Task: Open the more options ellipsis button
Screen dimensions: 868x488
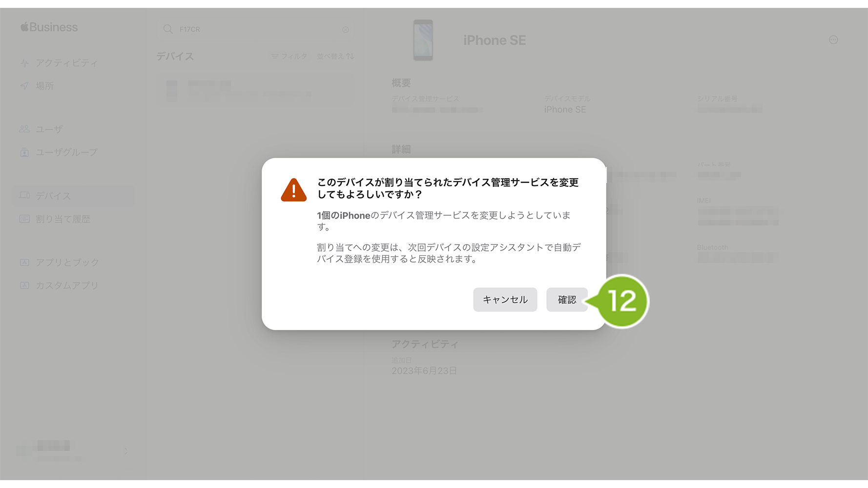Action: click(833, 40)
